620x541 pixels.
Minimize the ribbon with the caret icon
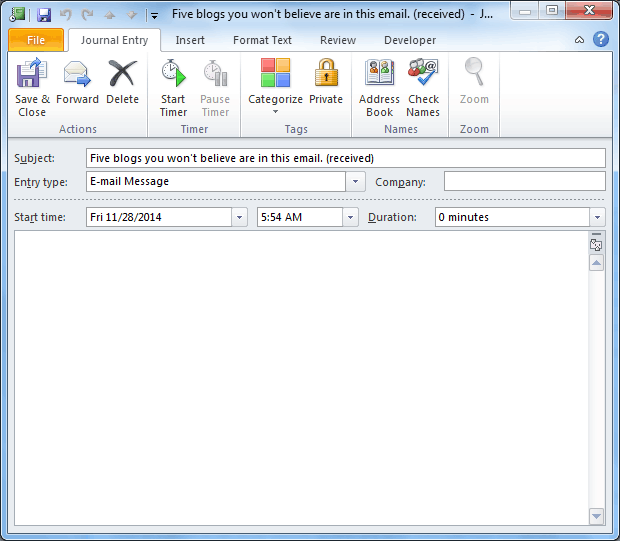(x=579, y=40)
